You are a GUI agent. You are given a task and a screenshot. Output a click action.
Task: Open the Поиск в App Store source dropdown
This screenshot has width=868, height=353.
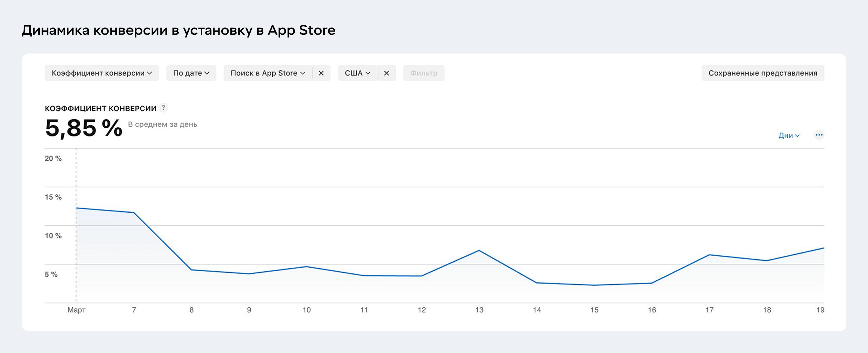click(x=268, y=73)
